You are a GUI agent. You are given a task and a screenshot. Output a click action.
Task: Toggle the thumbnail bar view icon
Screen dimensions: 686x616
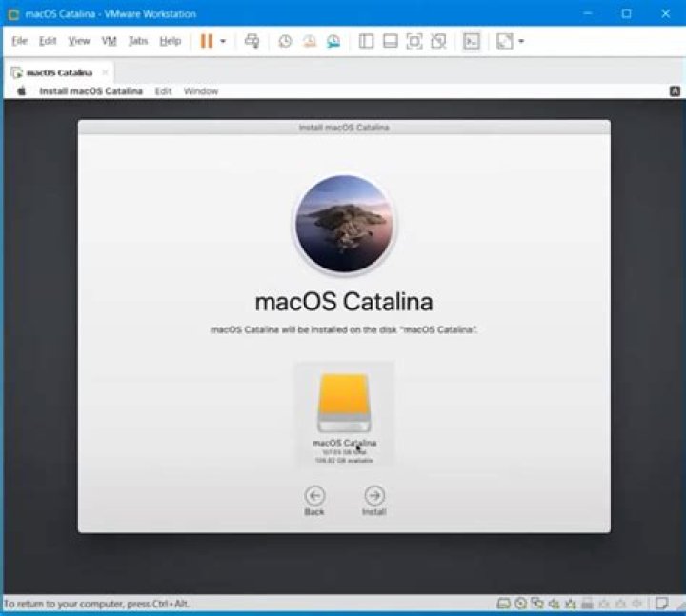390,41
